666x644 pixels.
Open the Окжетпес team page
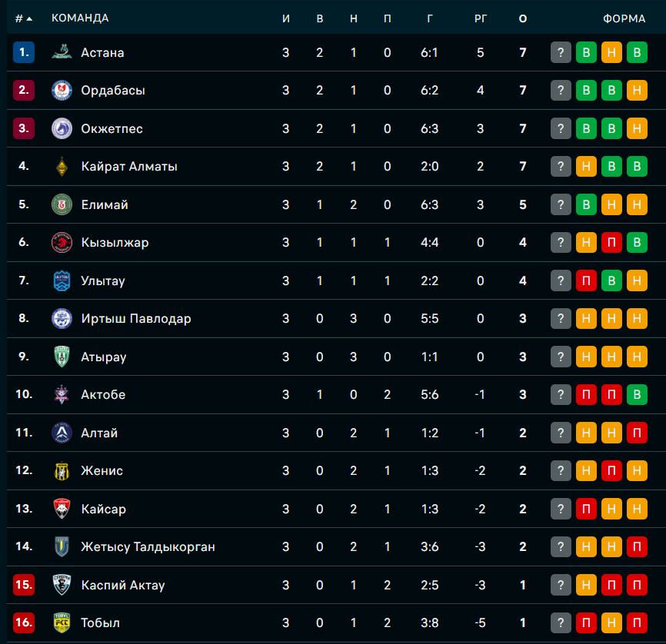(112, 128)
